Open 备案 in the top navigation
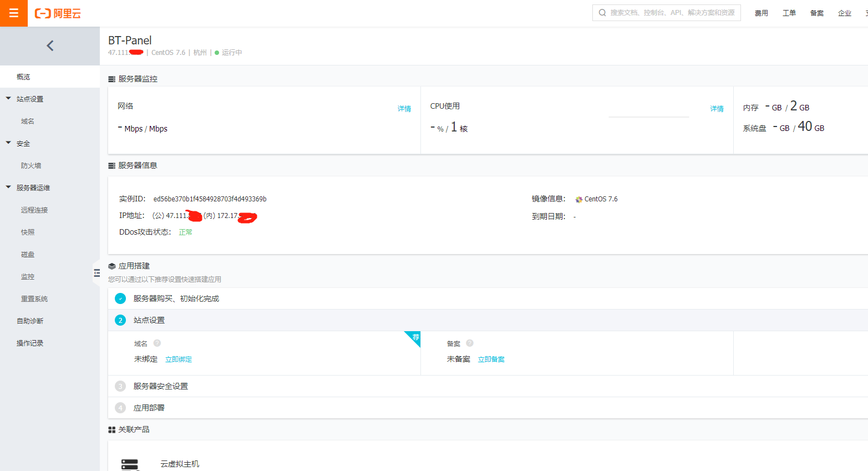Screen dimensions: 868x471 click(817, 13)
